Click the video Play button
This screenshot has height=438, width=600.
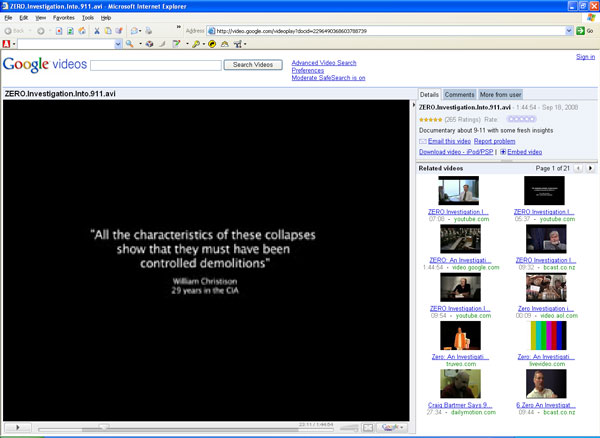tap(16, 428)
